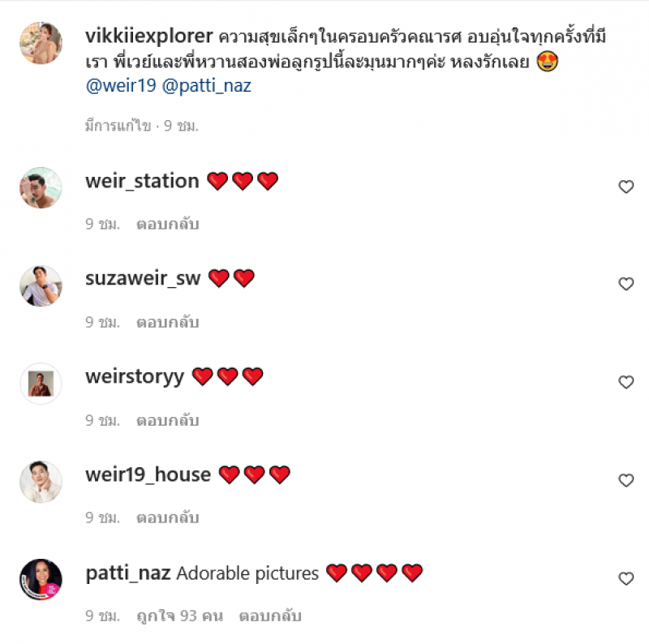Follow the @weir19 mention link
The height and width of the screenshot is (644, 649).
pyautogui.click(x=121, y=86)
